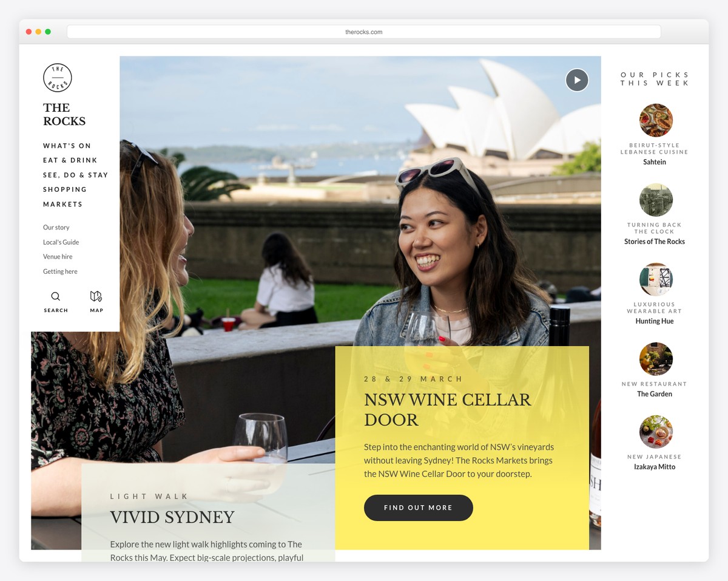Click The Rocks circular logo

(58, 78)
